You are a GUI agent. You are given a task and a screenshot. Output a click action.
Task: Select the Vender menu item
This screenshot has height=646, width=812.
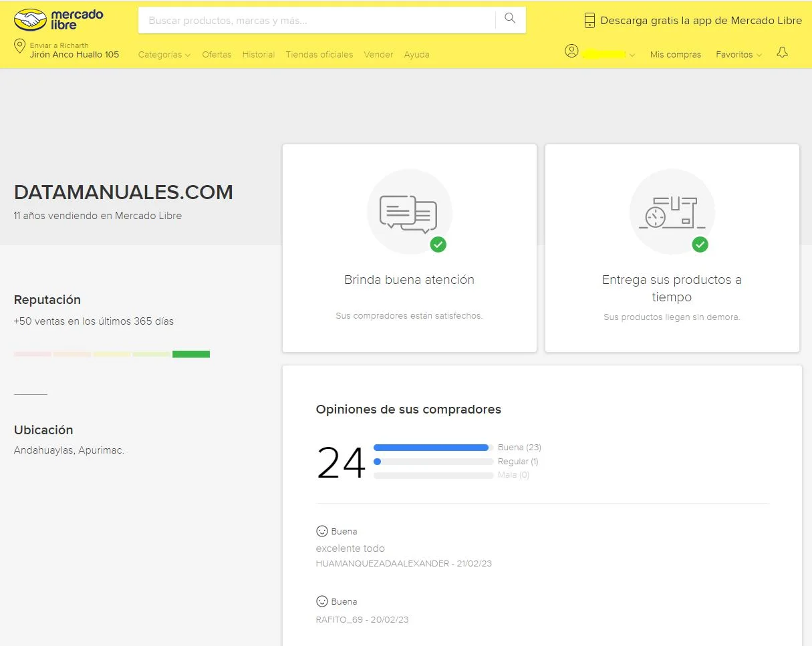click(x=378, y=55)
